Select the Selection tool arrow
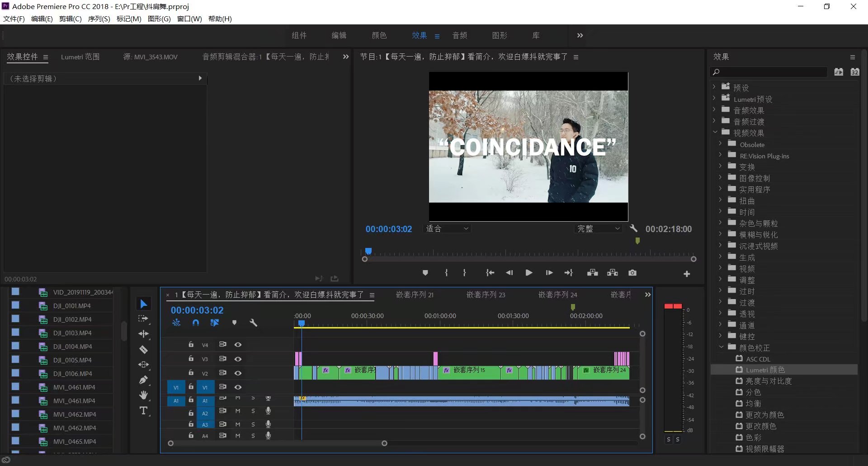 pyautogui.click(x=144, y=304)
